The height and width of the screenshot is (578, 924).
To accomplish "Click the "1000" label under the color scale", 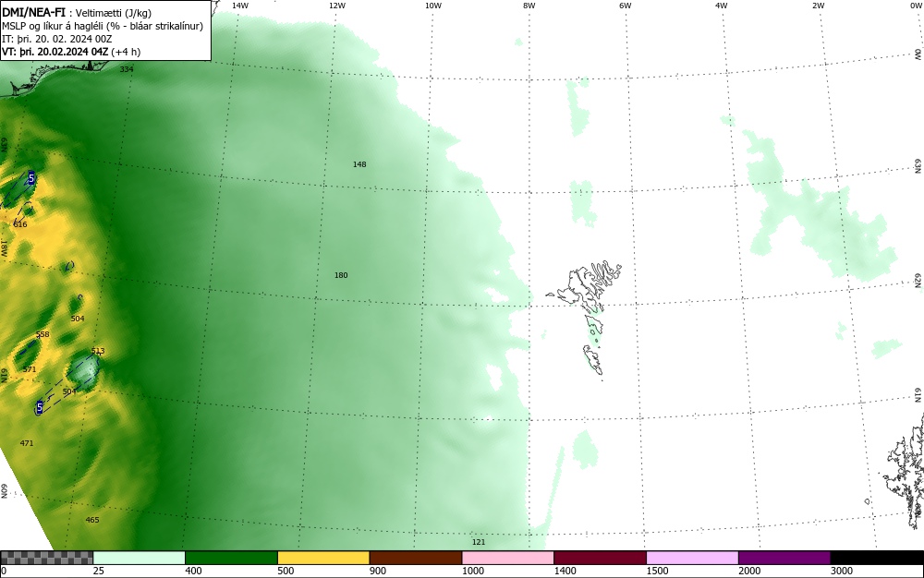I will pyautogui.click(x=472, y=571).
